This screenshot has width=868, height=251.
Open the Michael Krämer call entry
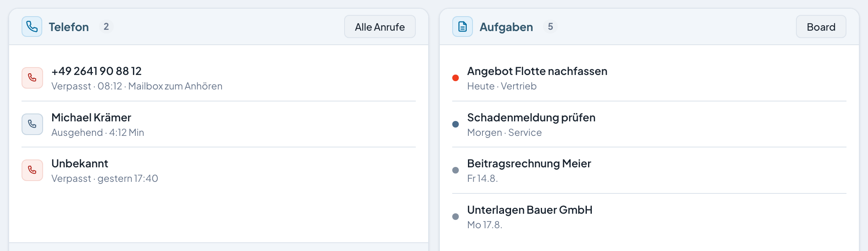click(x=91, y=118)
